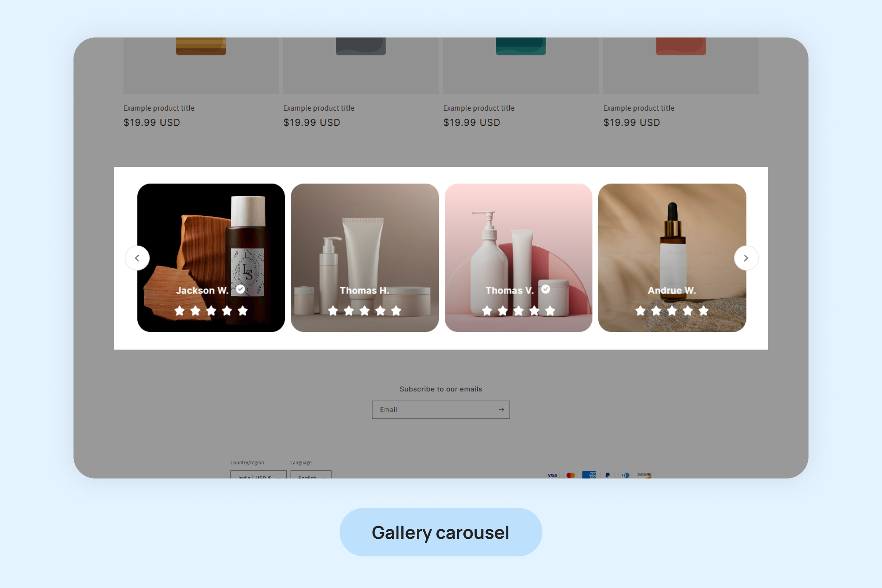
Task: Click the Gallery carousel label button
Action: tap(441, 532)
